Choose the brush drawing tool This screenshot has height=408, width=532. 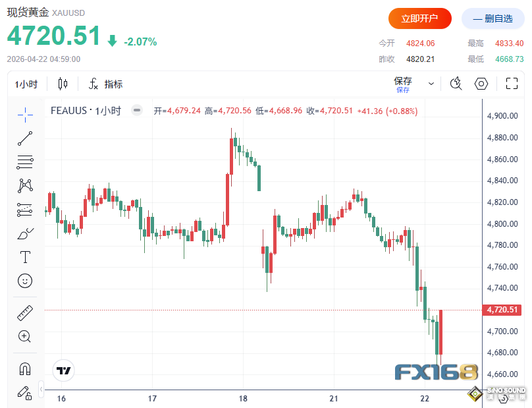coord(25,233)
